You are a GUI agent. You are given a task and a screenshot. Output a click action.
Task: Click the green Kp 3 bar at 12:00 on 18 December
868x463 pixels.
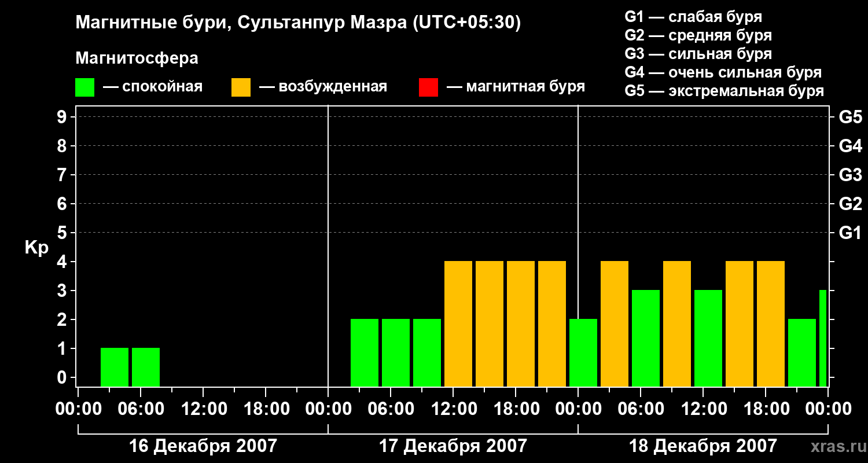[x=708, y=338]
